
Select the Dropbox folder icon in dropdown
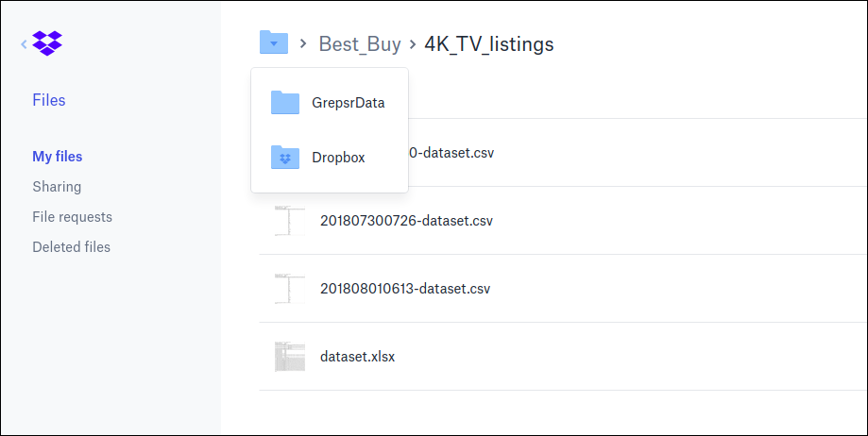(285, 158)
